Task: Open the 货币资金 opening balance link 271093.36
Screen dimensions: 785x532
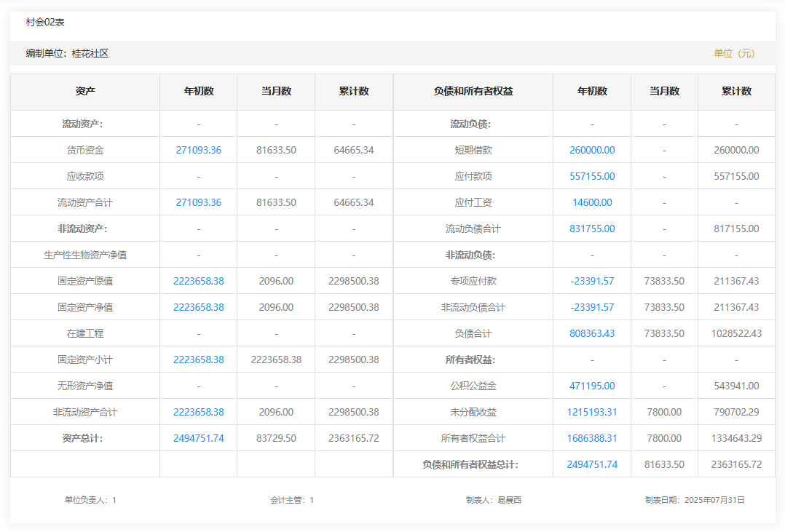Action: 198,150
